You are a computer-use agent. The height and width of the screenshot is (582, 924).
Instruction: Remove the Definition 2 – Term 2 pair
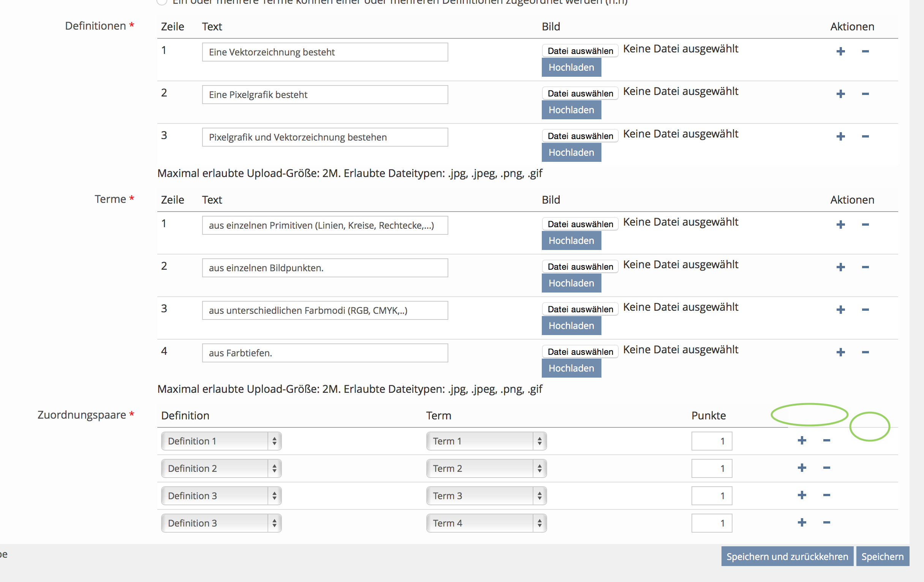[x=826, y=468]
